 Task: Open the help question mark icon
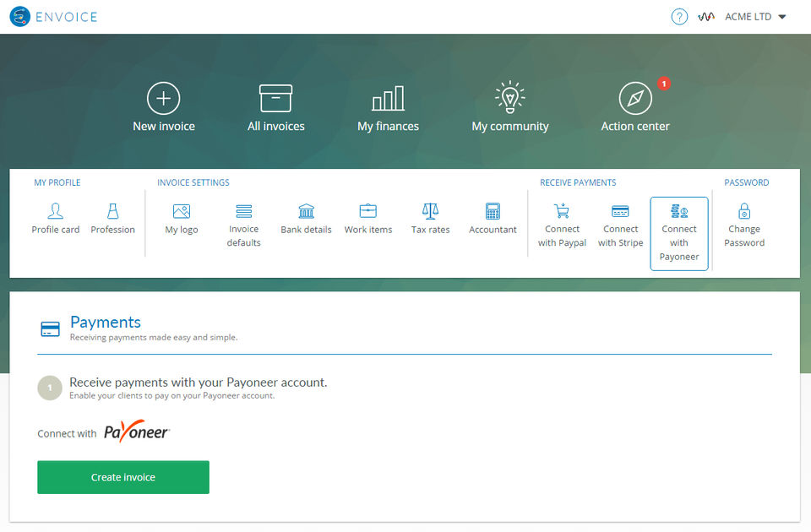pyautogui.click(x=679, y=17)
